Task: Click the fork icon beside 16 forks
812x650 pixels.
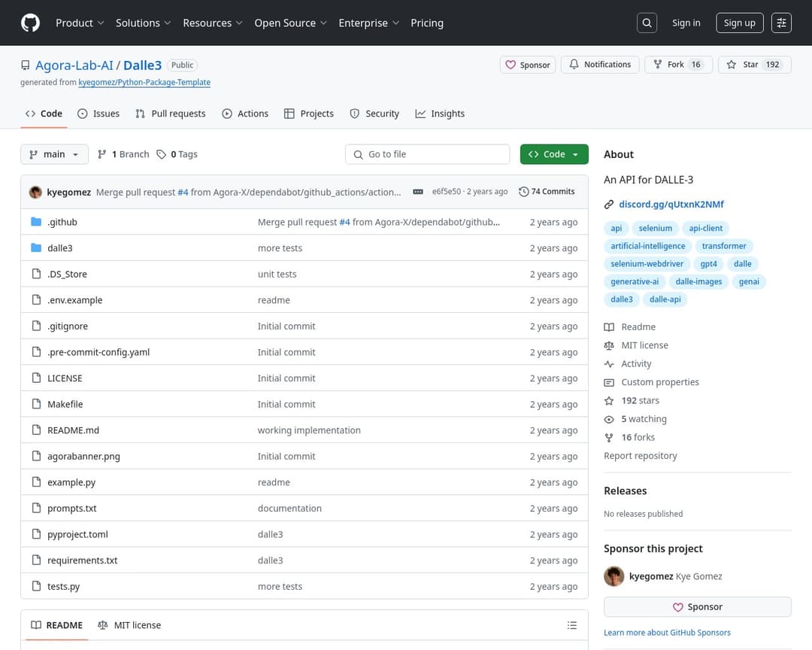Action: point(609,438)
